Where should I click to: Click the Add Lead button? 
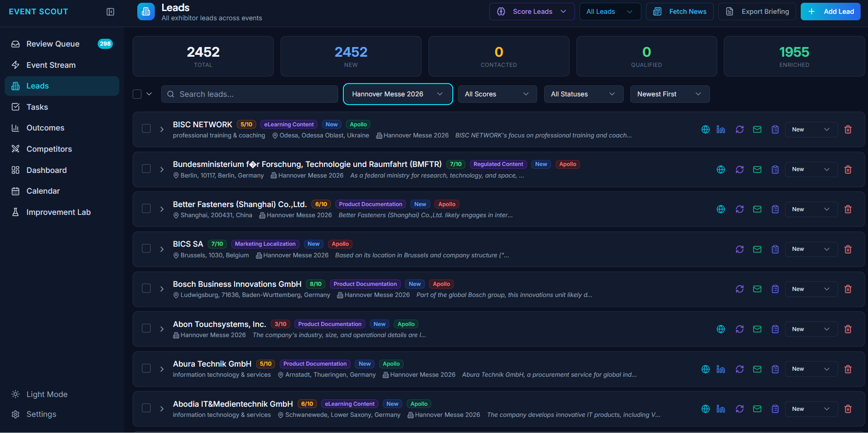pyautogui.click(x=831, y=12)
